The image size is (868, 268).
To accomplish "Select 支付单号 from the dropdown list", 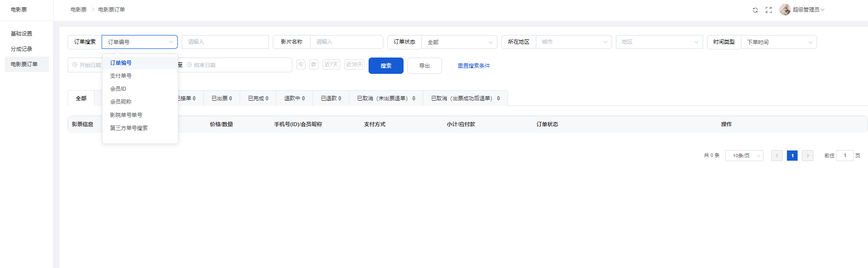I will pyautogui.click(x=121, y=76).
